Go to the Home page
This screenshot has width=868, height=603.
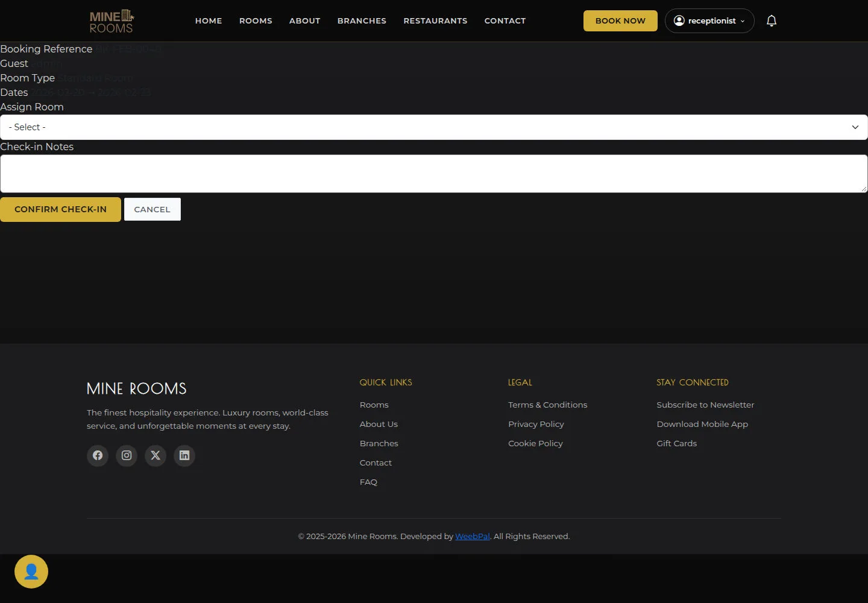coord(209,21)
